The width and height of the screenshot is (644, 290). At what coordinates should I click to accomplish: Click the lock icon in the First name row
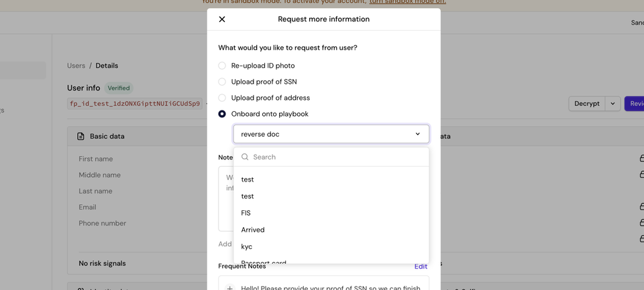tap(641, 159)
